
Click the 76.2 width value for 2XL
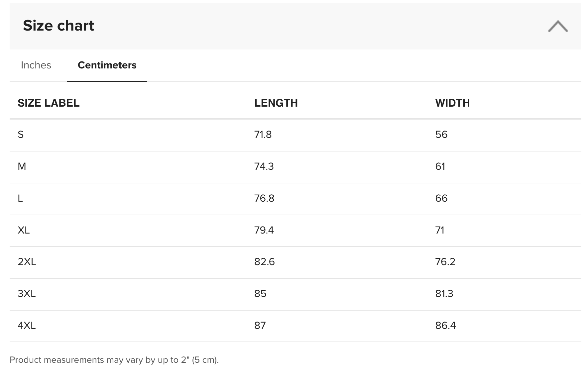(x=445, y=262)
